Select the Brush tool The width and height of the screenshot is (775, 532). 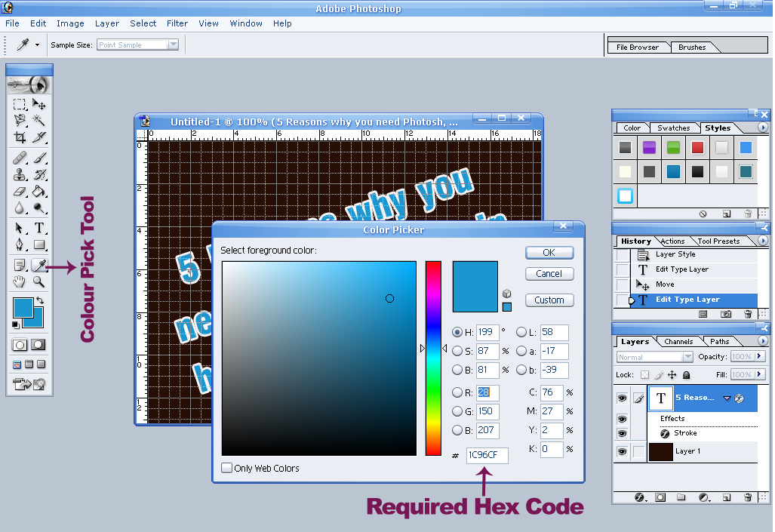coord(39,158)
